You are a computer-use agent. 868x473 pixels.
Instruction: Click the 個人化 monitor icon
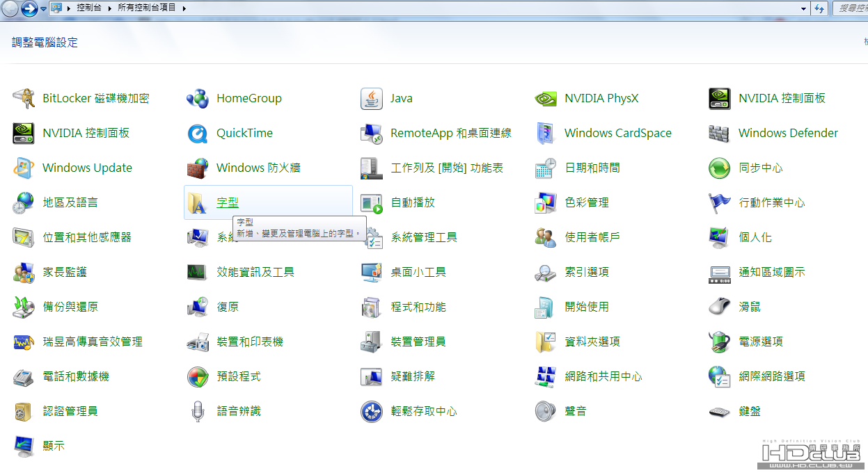tap(720, 238)
